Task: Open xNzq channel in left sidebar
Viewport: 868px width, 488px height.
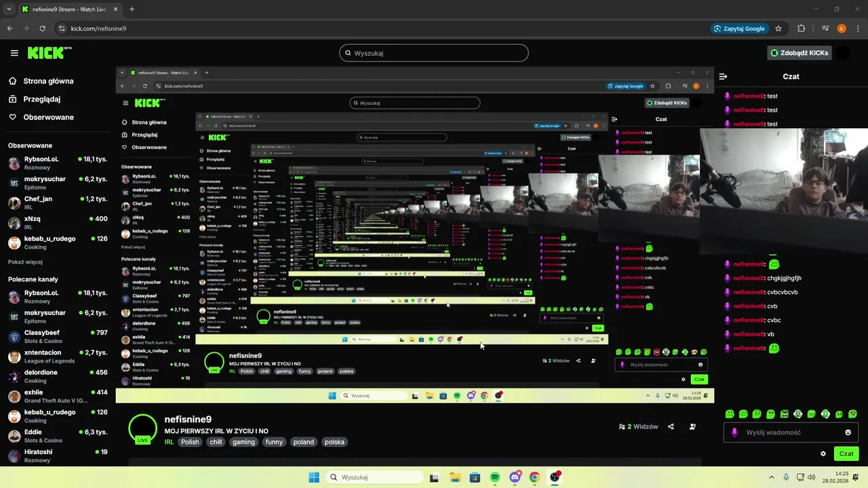Action: click(x=57, y=222)
